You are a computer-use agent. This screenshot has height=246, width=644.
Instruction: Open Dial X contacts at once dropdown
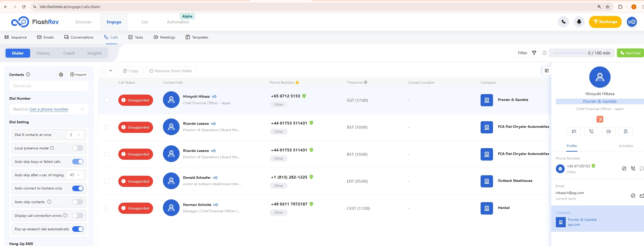[x=75, y=135]
